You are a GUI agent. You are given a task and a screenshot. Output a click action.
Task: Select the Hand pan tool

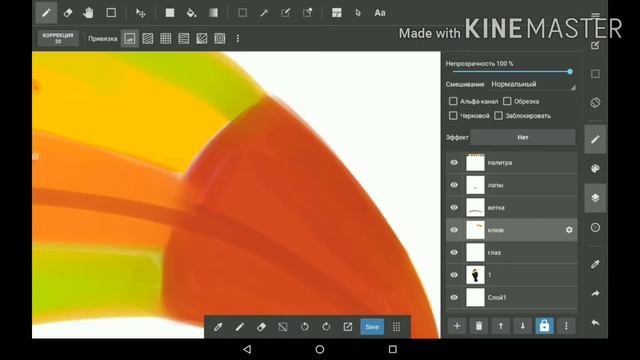88,13
